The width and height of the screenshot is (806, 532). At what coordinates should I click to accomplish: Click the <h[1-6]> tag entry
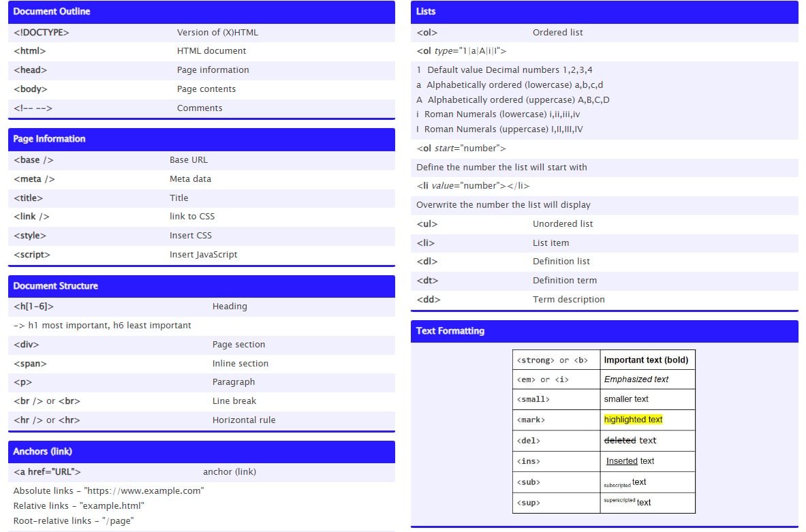(x=33, y=307)
